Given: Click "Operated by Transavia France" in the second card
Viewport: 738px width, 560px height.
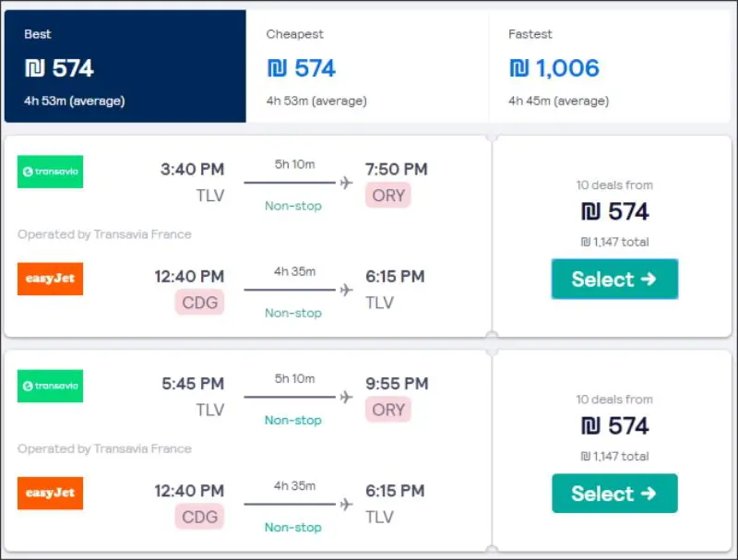Looking at the screenshot, I should [x=104, y=448].
